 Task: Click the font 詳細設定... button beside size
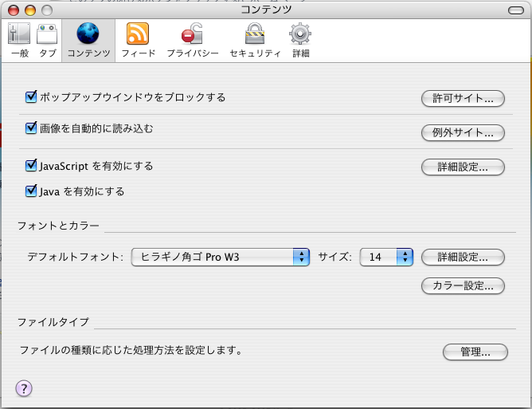(x=463, y=257)
